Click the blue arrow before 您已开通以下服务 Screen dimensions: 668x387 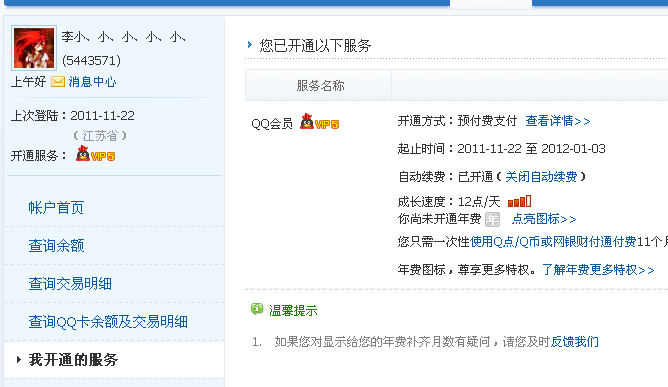250,44
